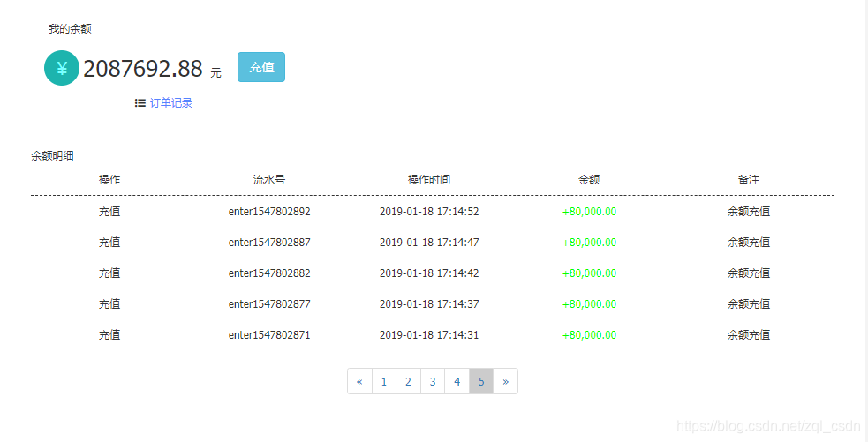Click the 流水号 column header
The image size is (868, 442).
pyautogui.click(x=269, y=180)
